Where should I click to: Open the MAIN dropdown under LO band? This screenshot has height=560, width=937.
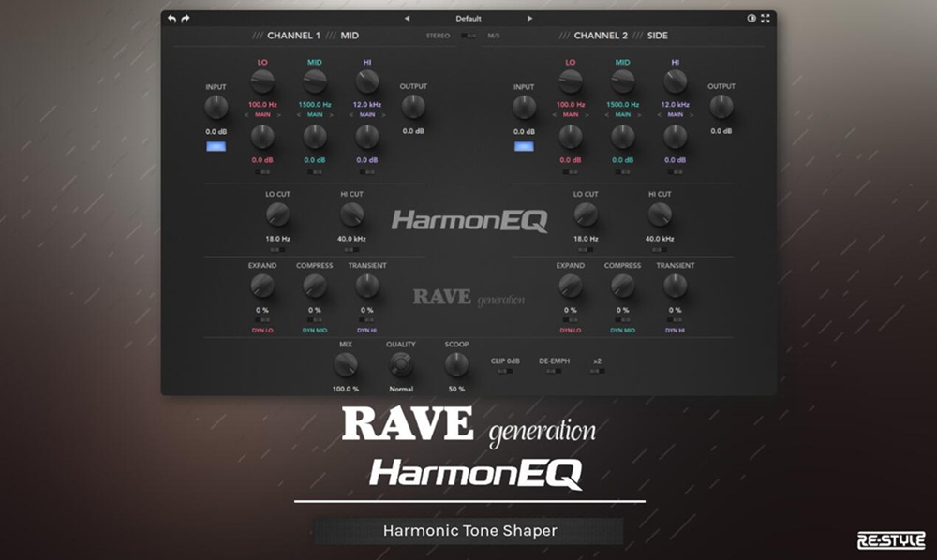pyautogui.click(x=261, y=114)
